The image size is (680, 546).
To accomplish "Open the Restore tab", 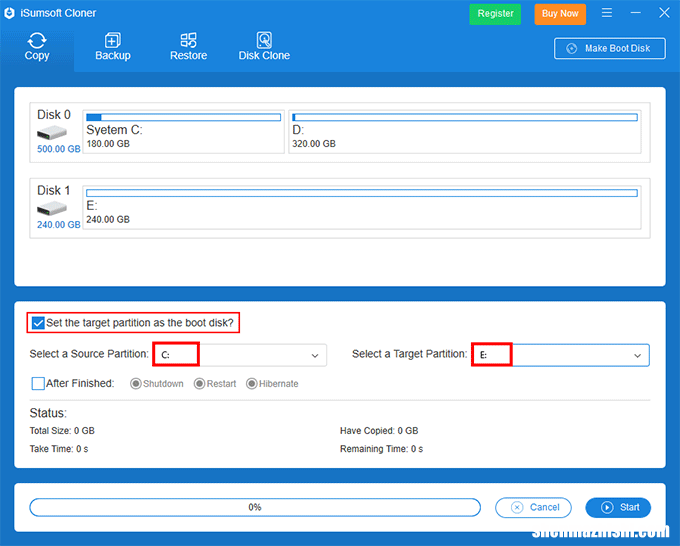I will pyautogui.click(x=188, y=47).
